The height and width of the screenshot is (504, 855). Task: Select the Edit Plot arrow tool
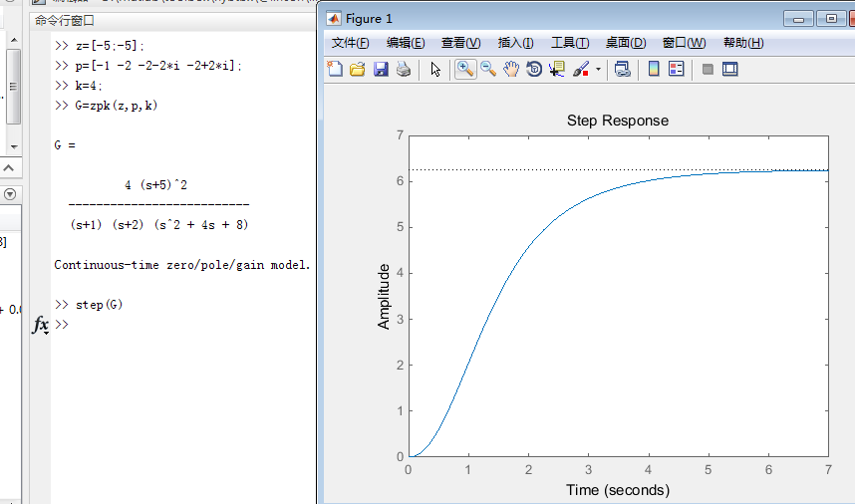point(435,69)
